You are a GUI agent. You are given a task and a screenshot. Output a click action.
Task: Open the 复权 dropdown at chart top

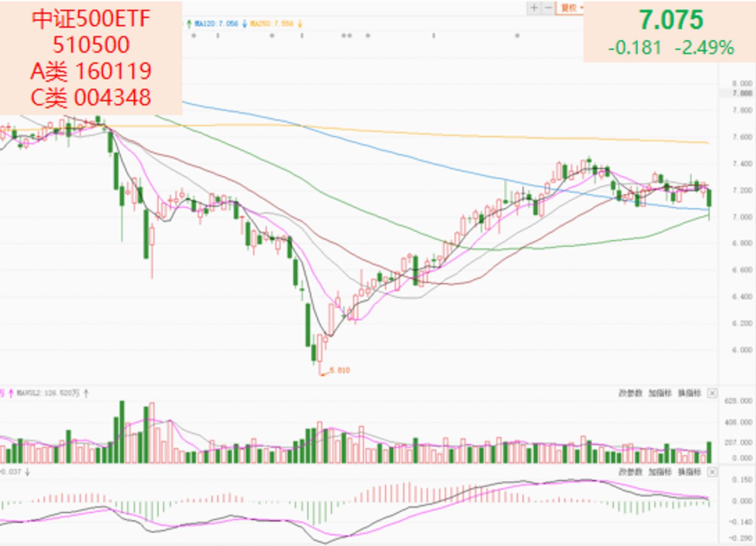570,8
